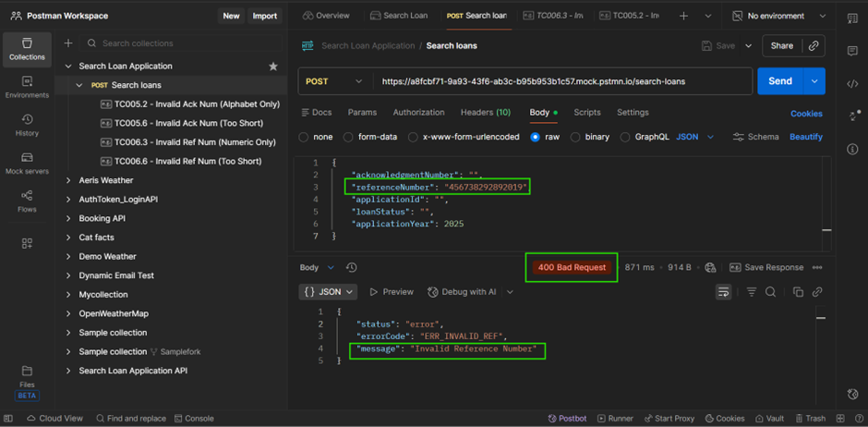Viewport: 868px width, 427px height.
Task: Open the info icon in the right sidebar
Action: click(852, 149)
